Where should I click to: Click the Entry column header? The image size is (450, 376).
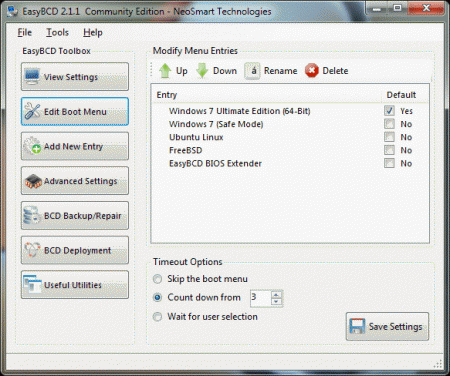click(x=167, y=95)
